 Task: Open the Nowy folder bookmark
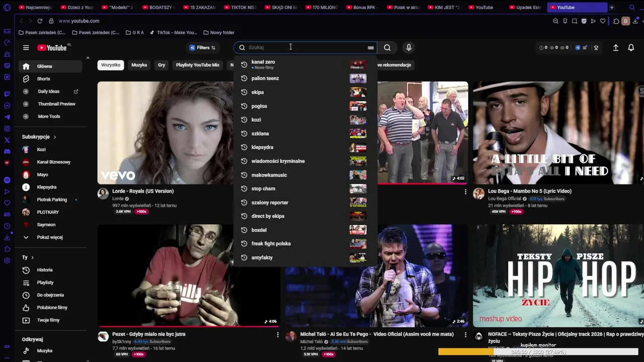coord(218,33)
